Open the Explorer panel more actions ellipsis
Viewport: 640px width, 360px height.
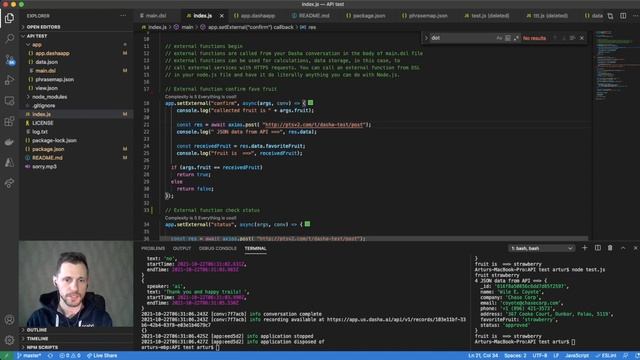[x=123, y=16]
